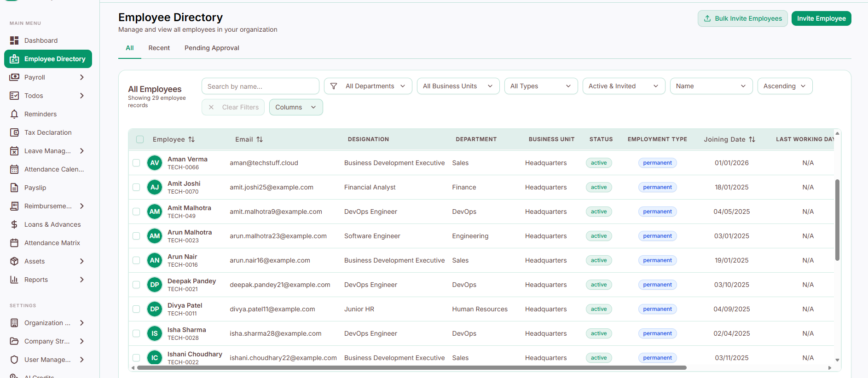868x378 pixels.
Task: Click the Leave Management calendar icon
Action: pyautogui.click(x=14, y=151)
